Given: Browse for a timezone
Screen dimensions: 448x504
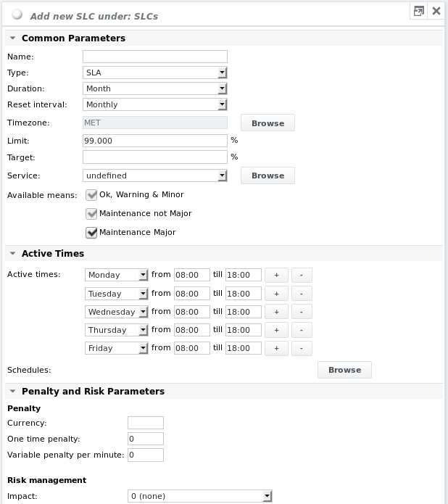Looking at the screenshot, I should click(x=267, y=123).
